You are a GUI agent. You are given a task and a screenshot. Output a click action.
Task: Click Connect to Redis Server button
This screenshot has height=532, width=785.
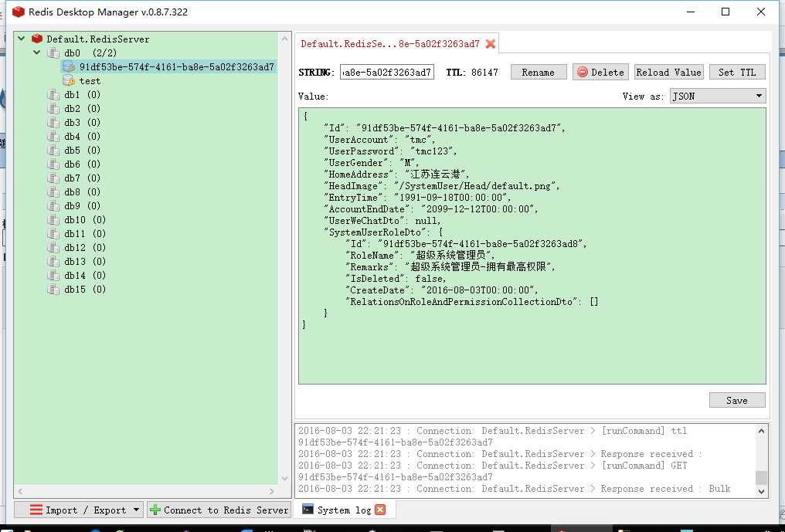219,510
